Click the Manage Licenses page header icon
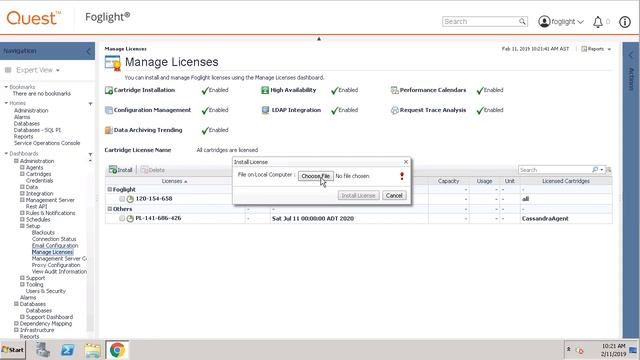The image size is (640, 360). (113, 63)
